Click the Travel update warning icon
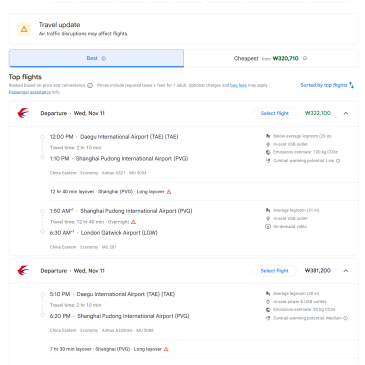The width and height of the screenshot is (365, 365). tap(24, 29)
